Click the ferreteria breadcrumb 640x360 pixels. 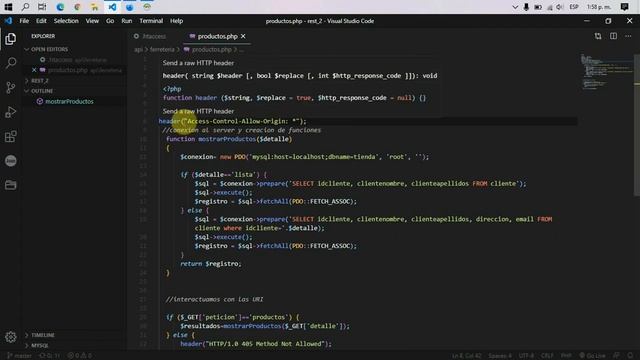(162, 49)
